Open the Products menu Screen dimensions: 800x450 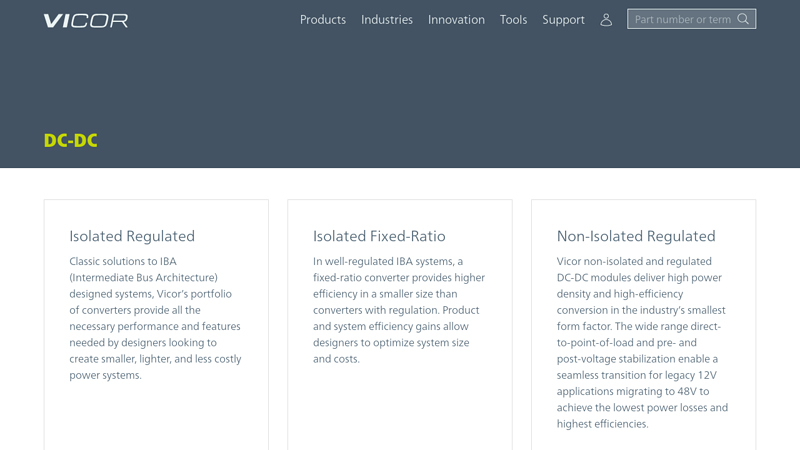(x=323, y=20)
